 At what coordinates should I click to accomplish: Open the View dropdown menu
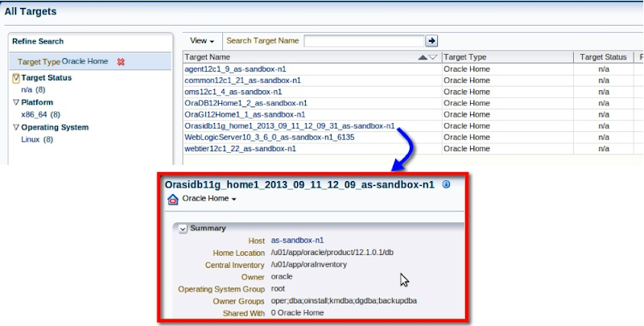[202, 40]
